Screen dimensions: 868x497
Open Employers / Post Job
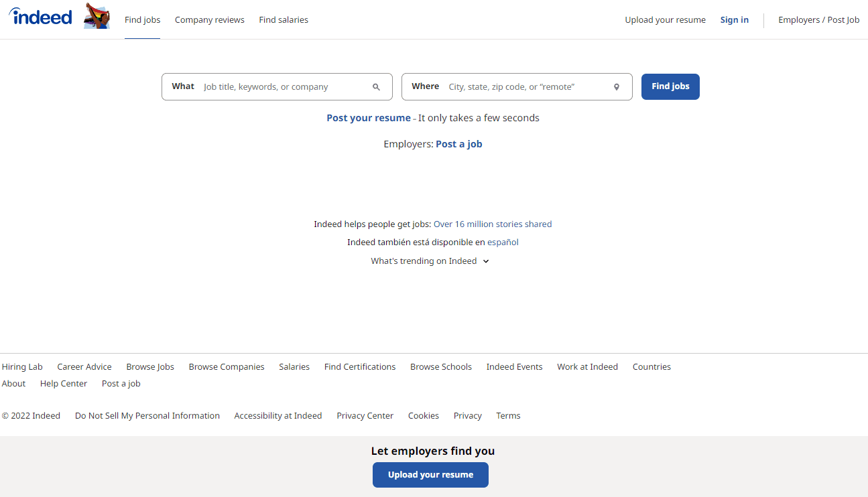[x=818, y=19]
